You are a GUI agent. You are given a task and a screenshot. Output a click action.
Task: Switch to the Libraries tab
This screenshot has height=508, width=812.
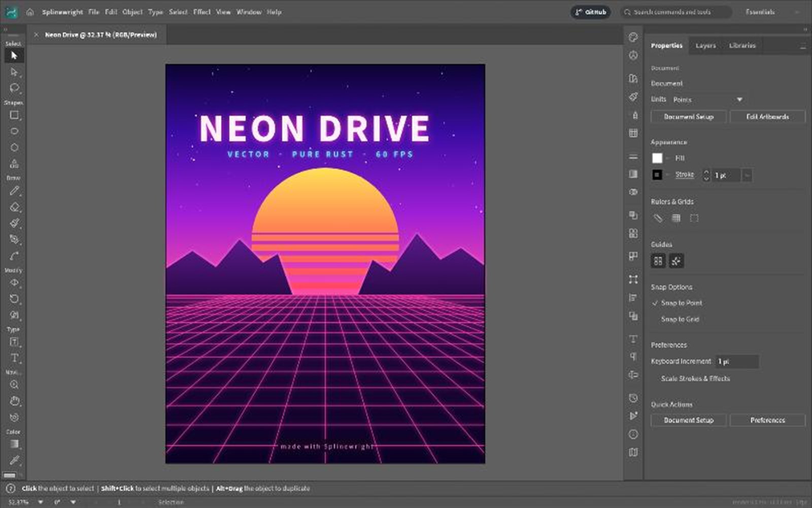click(x=742, y=45)
